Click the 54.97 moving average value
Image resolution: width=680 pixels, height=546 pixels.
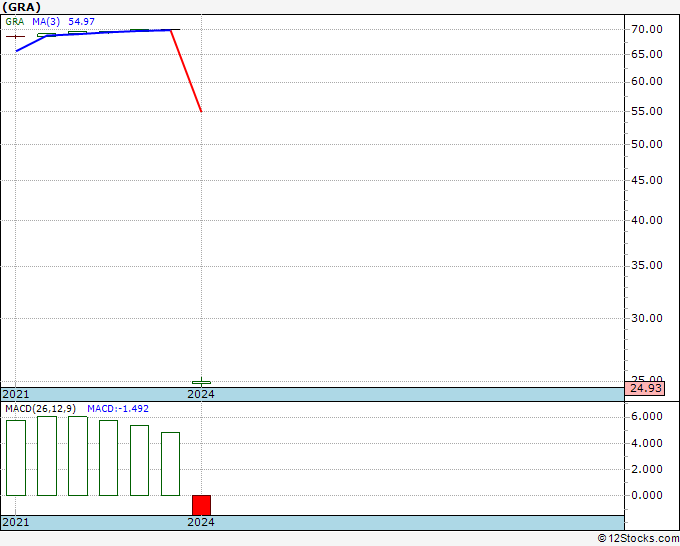(x=82, y=22)
